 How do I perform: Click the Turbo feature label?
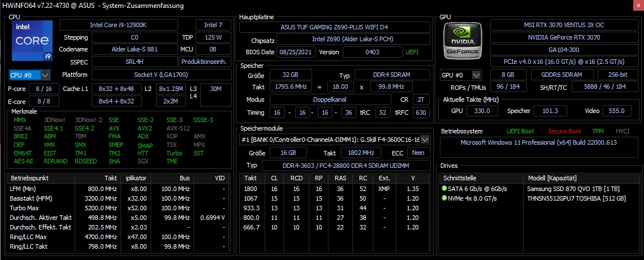pos(174,153)
